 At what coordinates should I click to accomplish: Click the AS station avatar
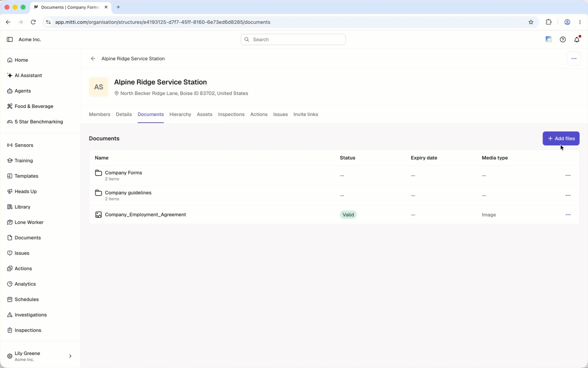pos(99,87)
